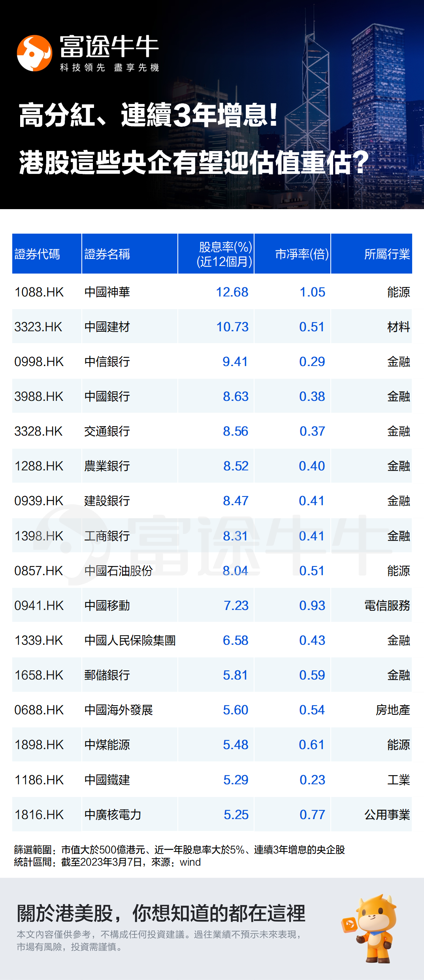The width and height of the screenshot is (424, 980).
Task: Click the 市淨率(倍) column header
Action: point(302,254)
